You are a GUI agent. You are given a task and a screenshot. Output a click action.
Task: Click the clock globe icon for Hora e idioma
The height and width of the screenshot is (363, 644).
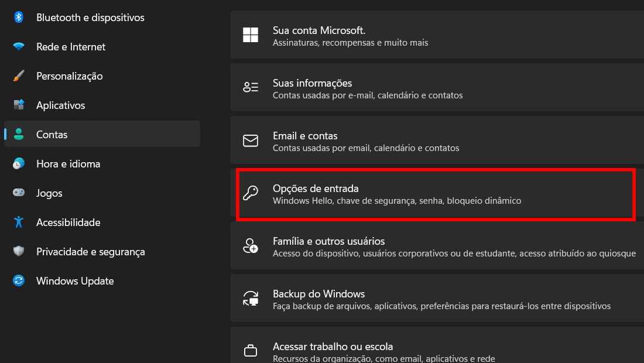coord(19,163)
